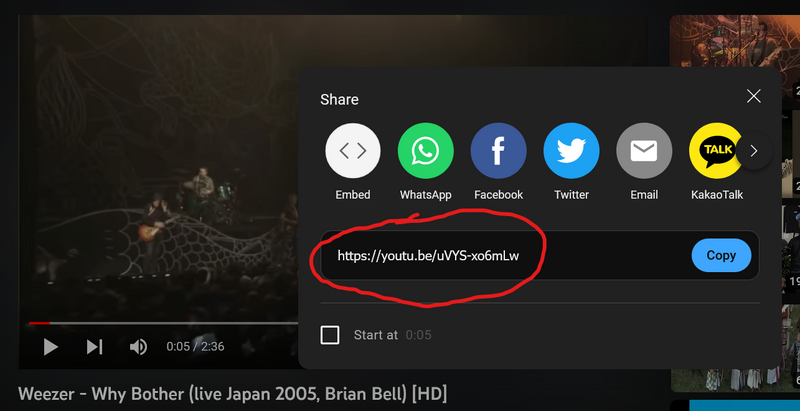This screenshot has height=411, width=800.
Task: Share the video on Twitter
Action: pos(571,151)
